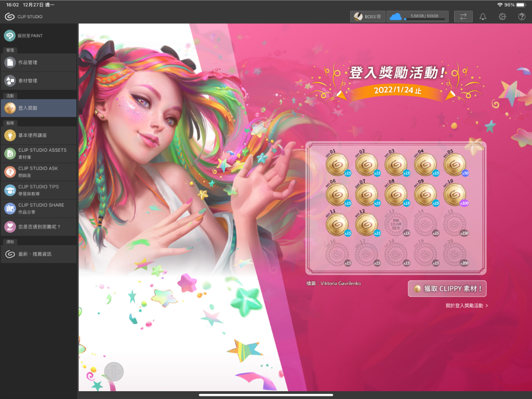Open CLIP STUDIO ASK 問與答
The height and width of the screenshot is (399, 532).
point(38,171)
